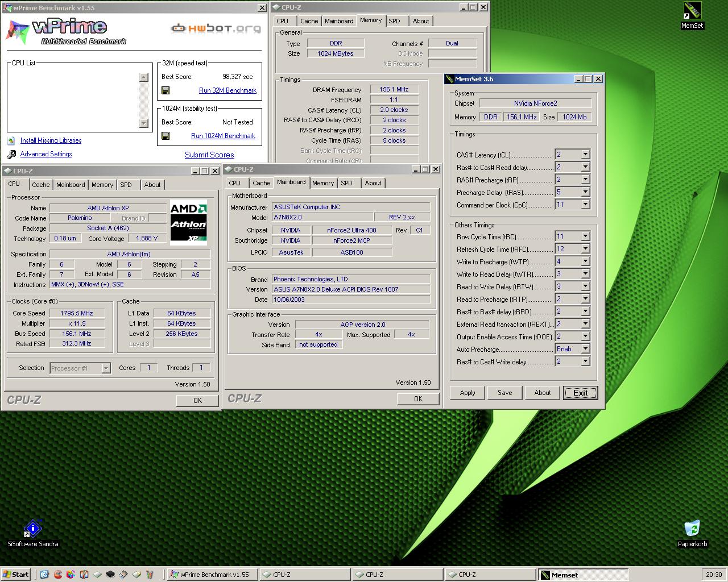The height and width of the screenshot is (582, 728).
Task: Click Submit Scores link in wPrime
Action: point(209,155)
